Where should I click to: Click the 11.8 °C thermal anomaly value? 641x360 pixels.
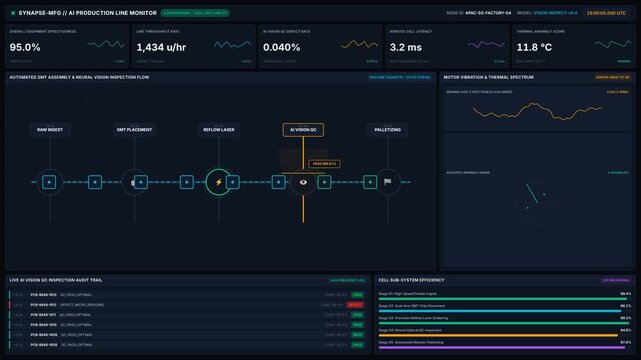tap(534, 47)
